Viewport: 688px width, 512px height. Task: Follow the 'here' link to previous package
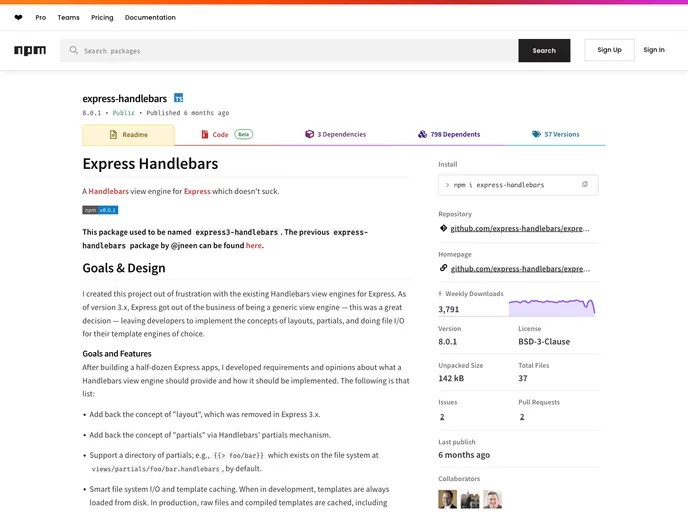(254, 245)
